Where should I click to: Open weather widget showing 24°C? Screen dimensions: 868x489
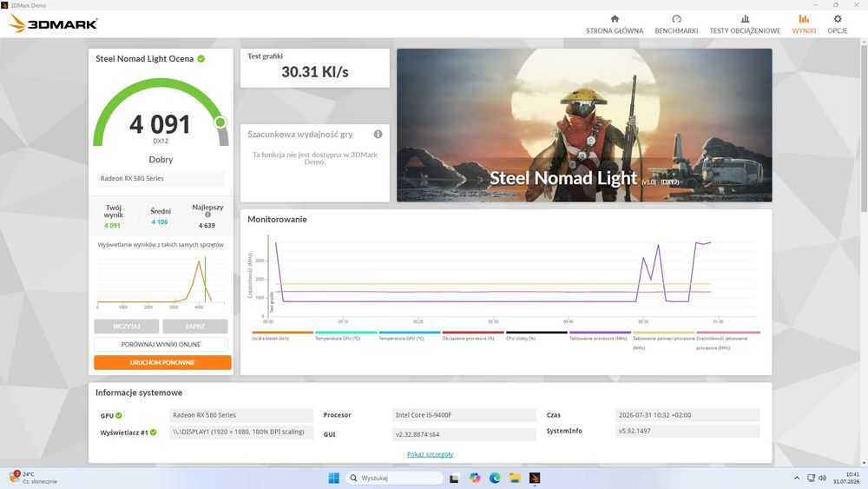pos(33,478)
